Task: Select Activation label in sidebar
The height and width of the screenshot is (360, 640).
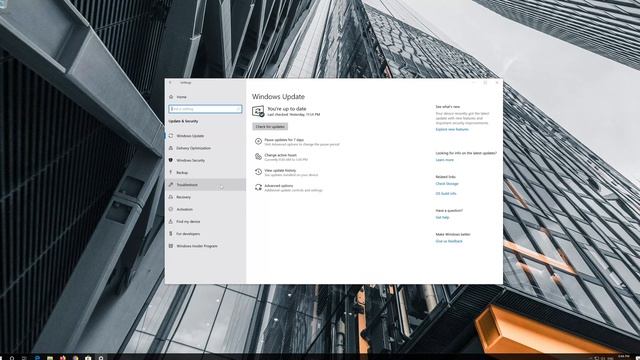Action: click(184, 209)
